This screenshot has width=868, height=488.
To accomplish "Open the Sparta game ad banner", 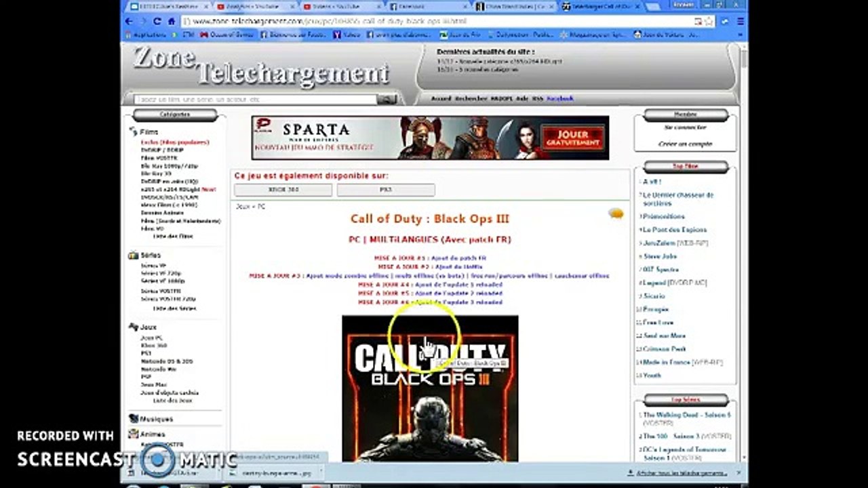I will pos(430,138).
